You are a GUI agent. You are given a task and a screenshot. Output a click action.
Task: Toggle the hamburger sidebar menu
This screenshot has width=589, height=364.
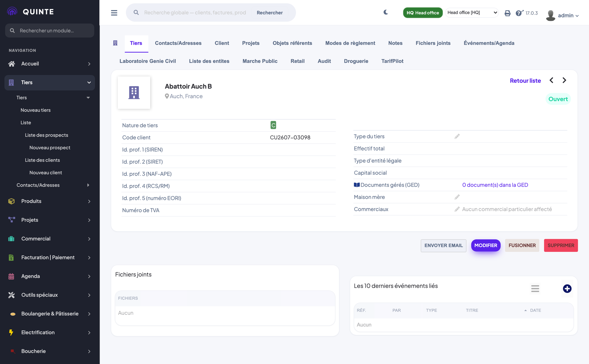click(114, 13)
